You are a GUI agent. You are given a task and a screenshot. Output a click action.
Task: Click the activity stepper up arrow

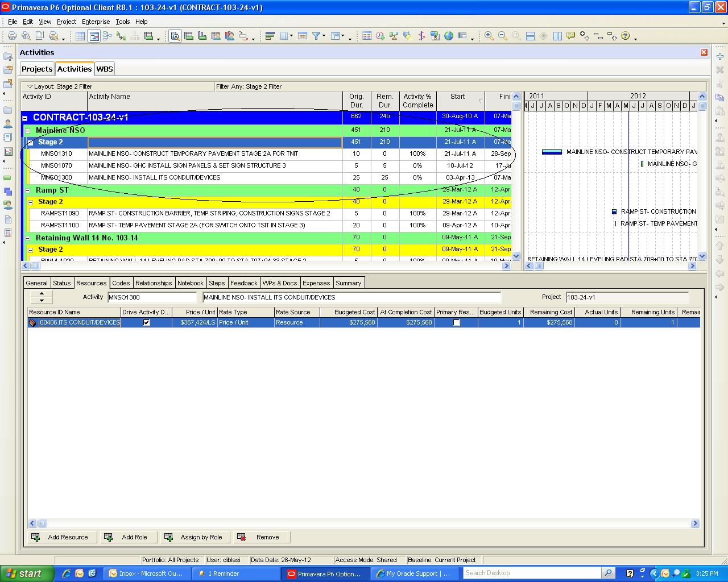click(42, 294)
